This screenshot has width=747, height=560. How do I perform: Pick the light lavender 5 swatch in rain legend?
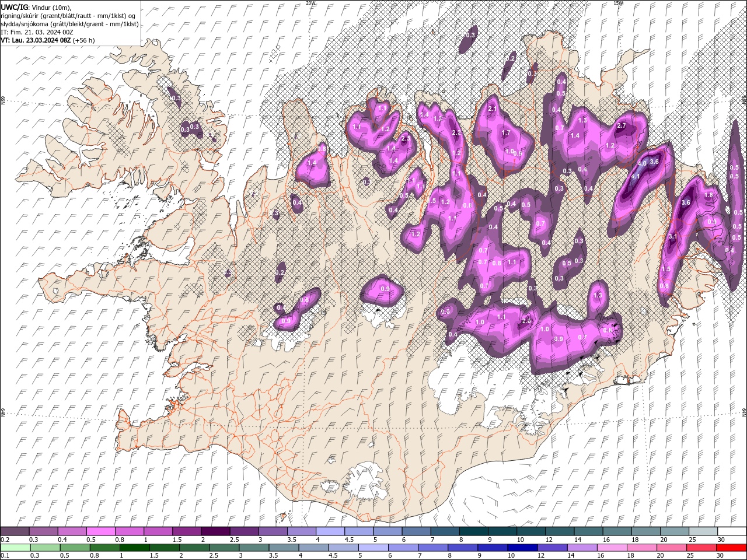[373, 548]
